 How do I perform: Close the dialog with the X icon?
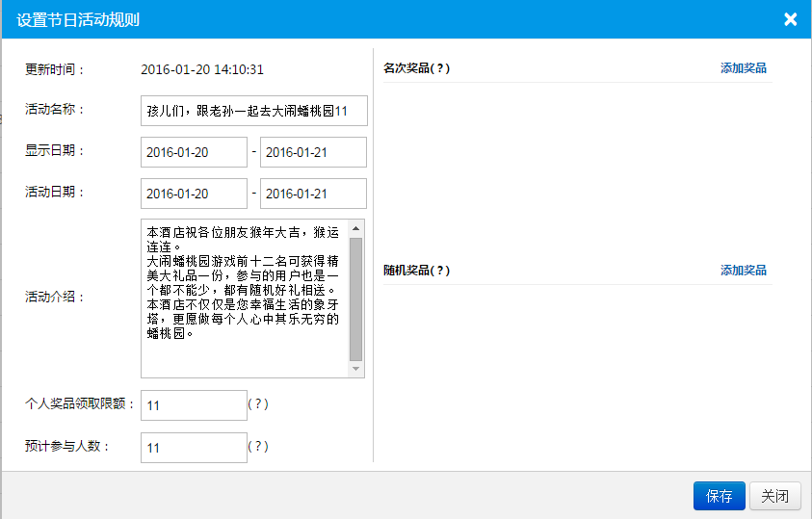(x=790, y=19)
